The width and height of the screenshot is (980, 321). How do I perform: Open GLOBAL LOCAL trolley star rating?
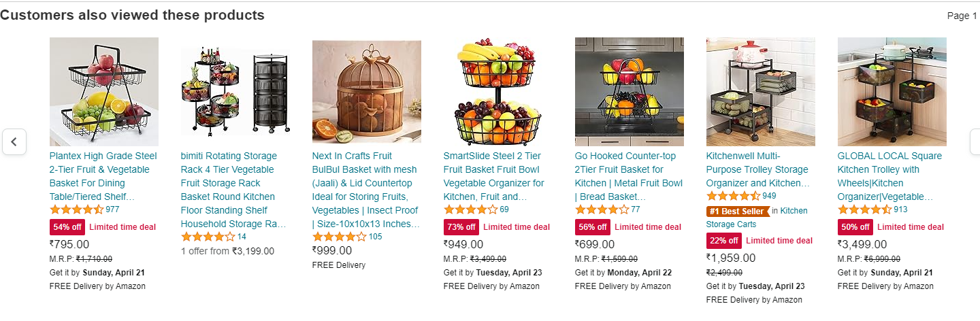(864, 209)
